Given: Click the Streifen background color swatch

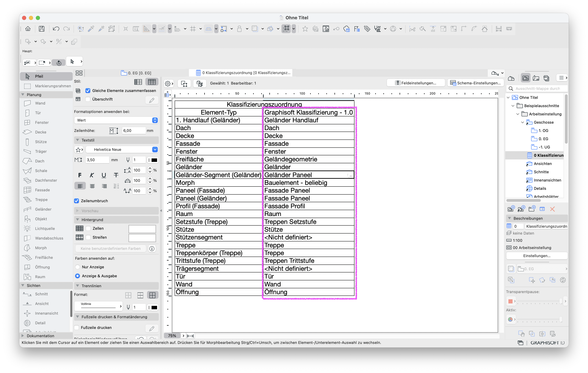Looking at the screenshot, I should (142, 238).
